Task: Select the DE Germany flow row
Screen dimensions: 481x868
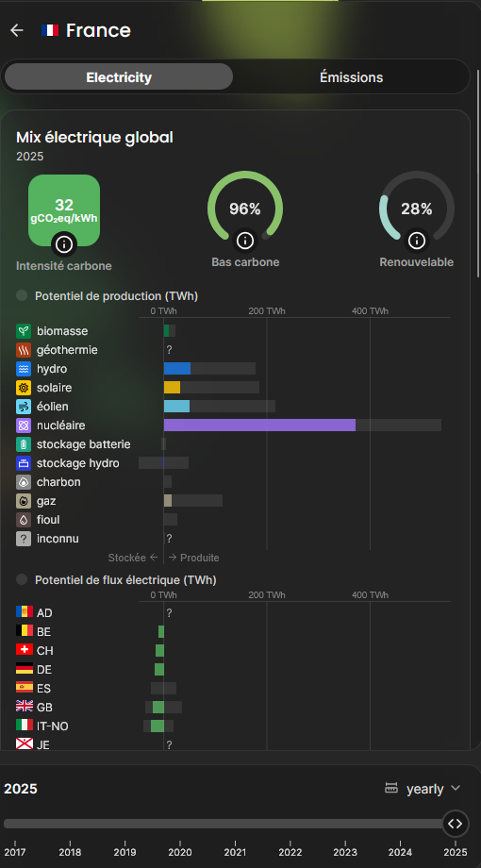Action: coord(233,669)
